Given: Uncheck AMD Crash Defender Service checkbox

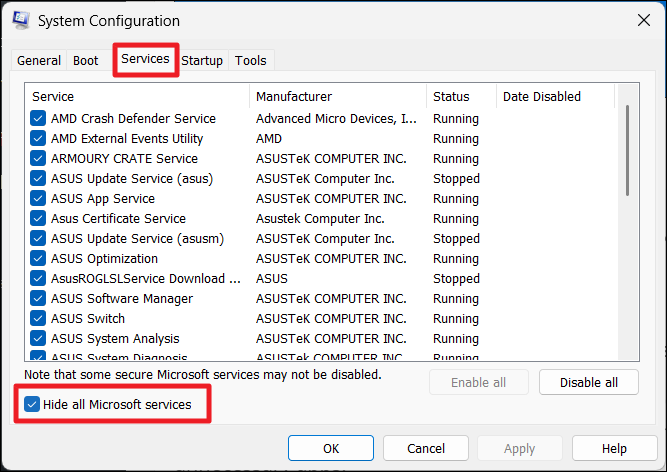Looking at the screenshot, I should coord(38,119).
